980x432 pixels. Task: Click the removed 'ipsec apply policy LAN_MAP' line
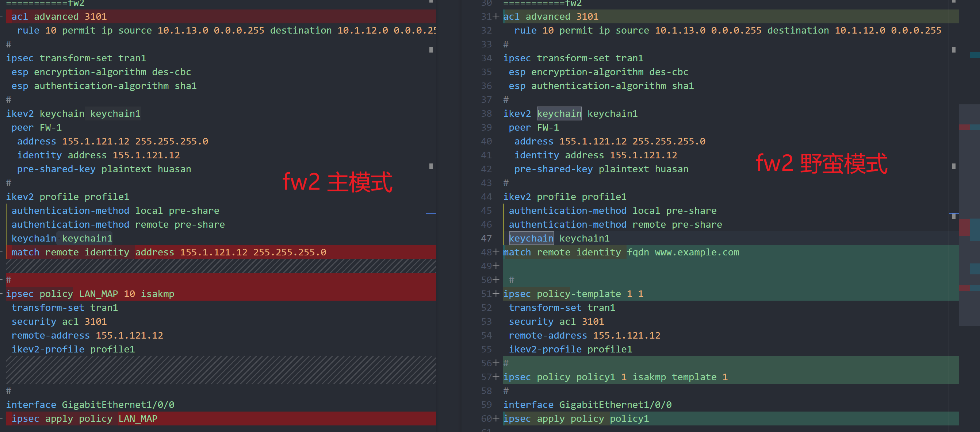pos(84,418)
